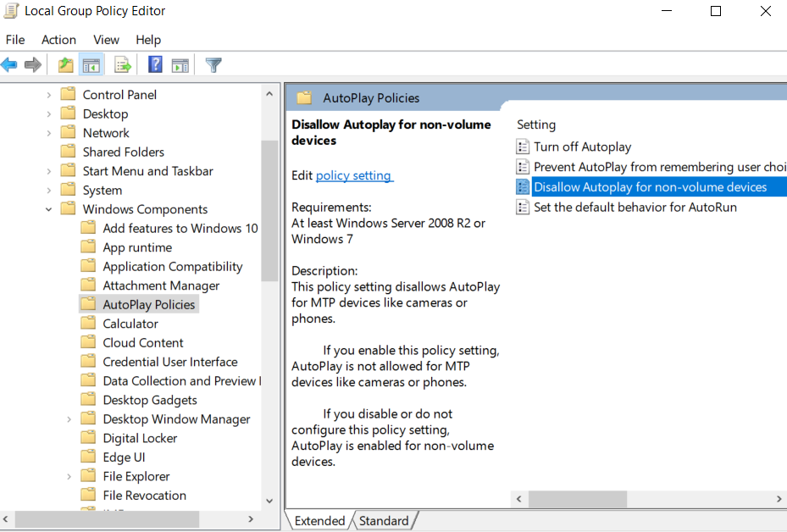Image resolution: width=787 pixels, height=532 pixels.
Task: Expand the Desktop Window Manager node
Action: [69, 418]
